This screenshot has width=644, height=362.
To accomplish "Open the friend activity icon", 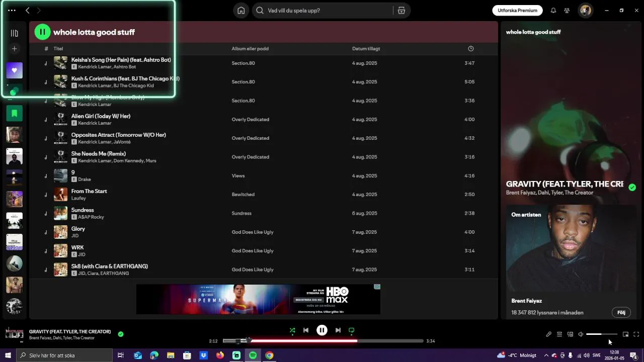I will coord(567,11).
